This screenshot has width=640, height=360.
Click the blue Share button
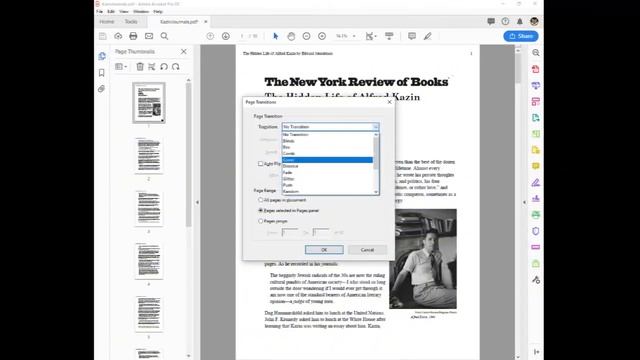521,36
